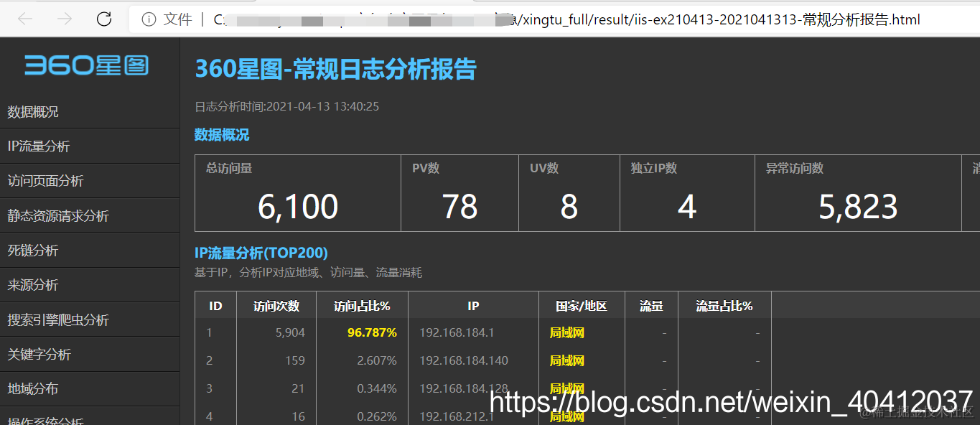Screen dimensions: 980x425
Task: Click the UV数 value 8
Action: 569,207
